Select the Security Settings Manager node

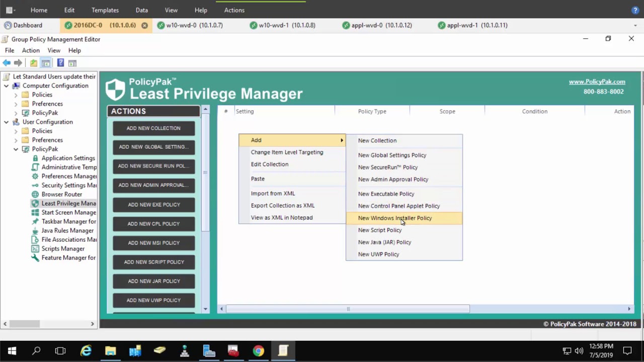point(69,185)
